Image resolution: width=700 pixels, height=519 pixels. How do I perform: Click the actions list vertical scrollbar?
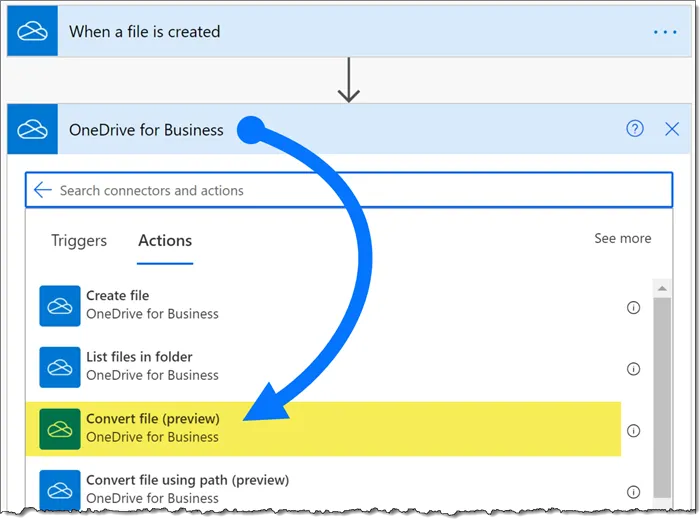coord(662,390)
